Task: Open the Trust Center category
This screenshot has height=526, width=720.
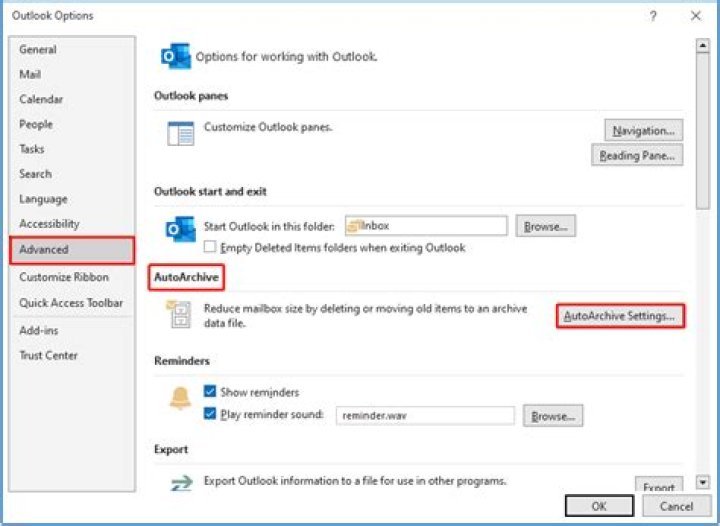Action: tap(72, 355)
